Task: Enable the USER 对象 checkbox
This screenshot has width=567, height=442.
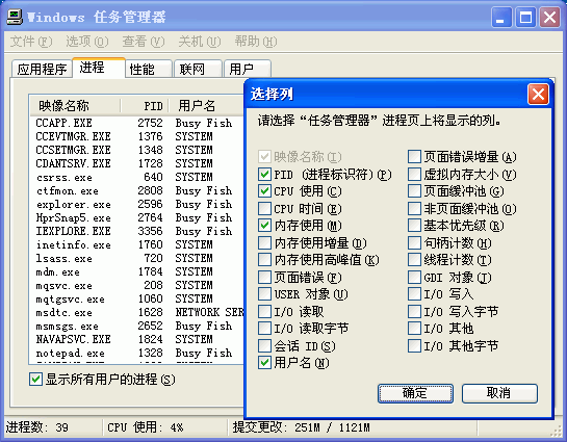Action: click(x=265, y=294)
